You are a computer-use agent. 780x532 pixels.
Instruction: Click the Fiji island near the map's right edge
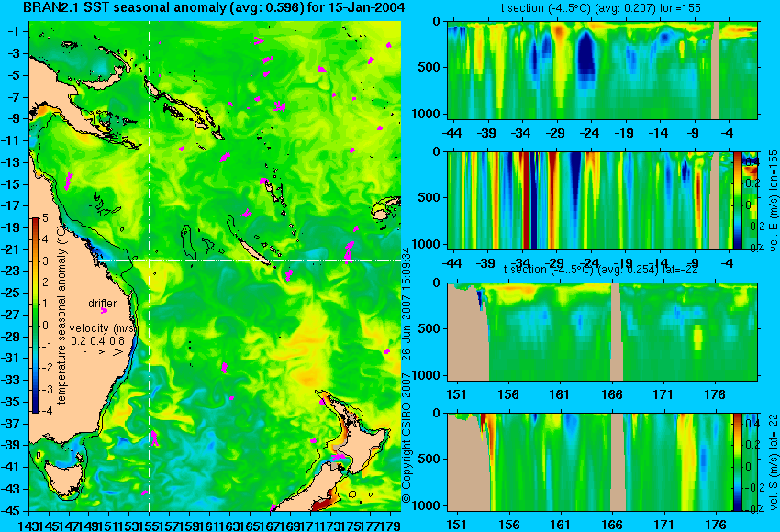(x=381, y=215)
